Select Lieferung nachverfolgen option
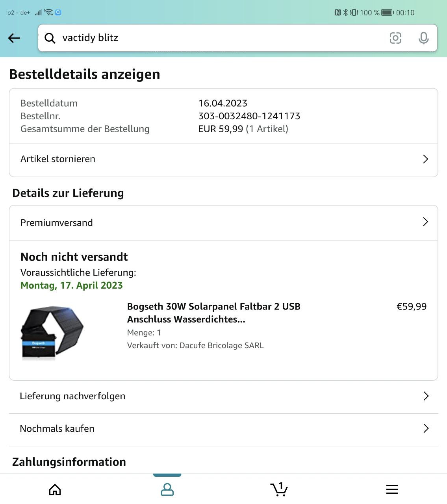447x504 pixels. coord(224,397)
